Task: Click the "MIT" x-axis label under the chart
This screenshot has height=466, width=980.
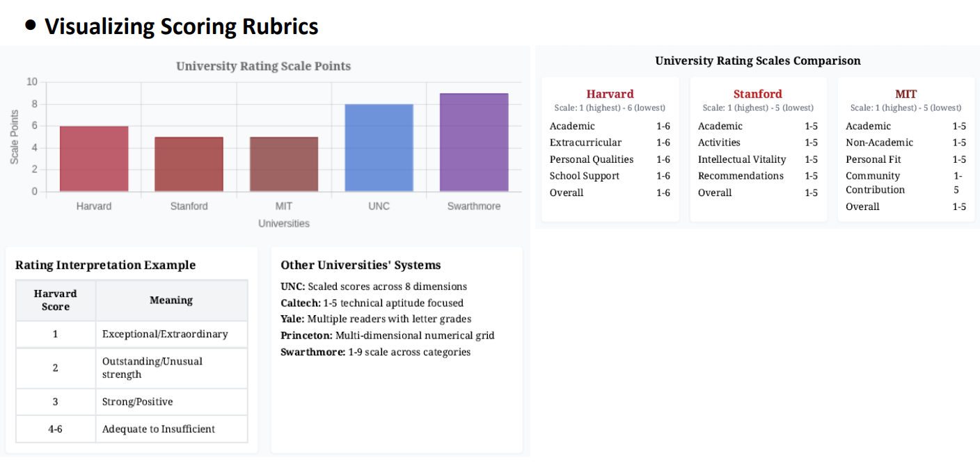Action: point(284,206)
